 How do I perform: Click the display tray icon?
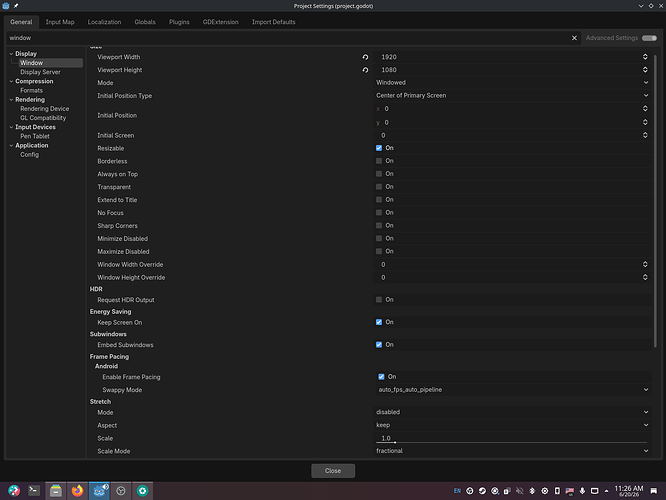pos(595,491)
